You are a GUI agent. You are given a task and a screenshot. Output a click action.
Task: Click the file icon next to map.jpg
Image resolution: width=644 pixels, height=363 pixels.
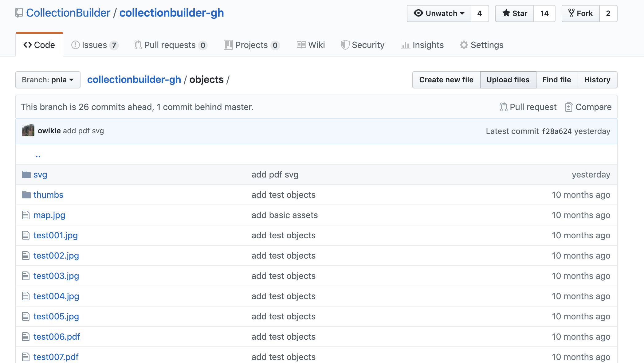pos(26,215)
